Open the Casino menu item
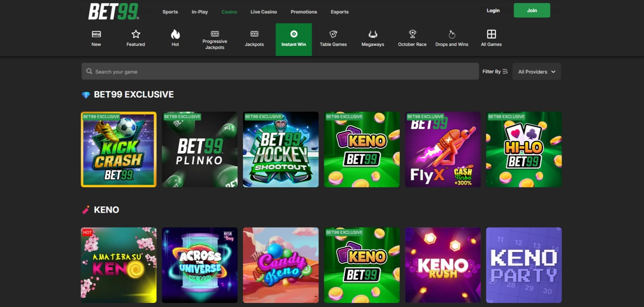Screen dimensions: 644x307 [x=229, y=12]
